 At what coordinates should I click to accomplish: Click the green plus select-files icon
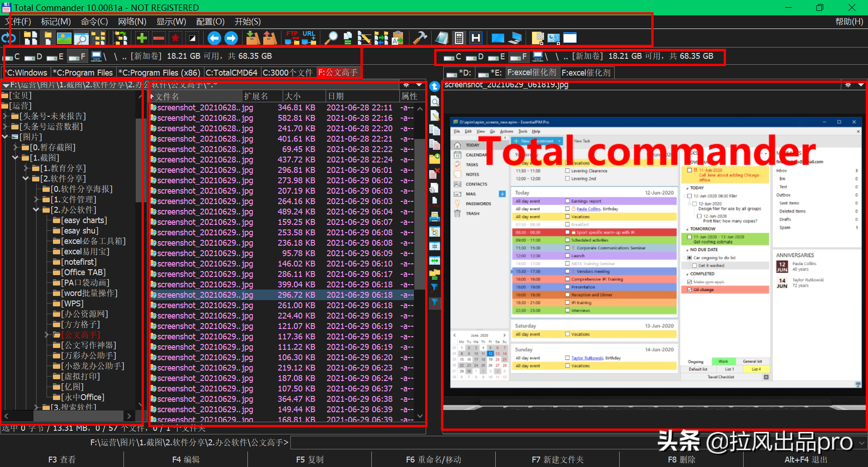point(142,38)
